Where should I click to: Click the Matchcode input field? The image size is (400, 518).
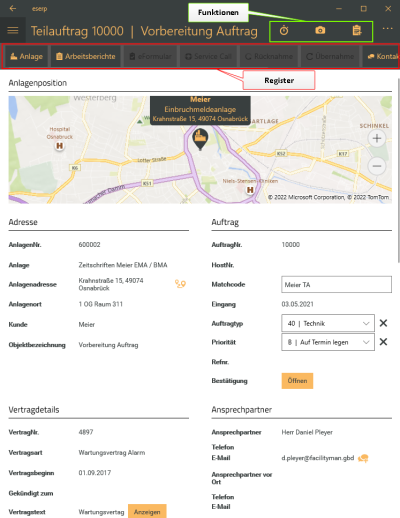tap(336, 285)
